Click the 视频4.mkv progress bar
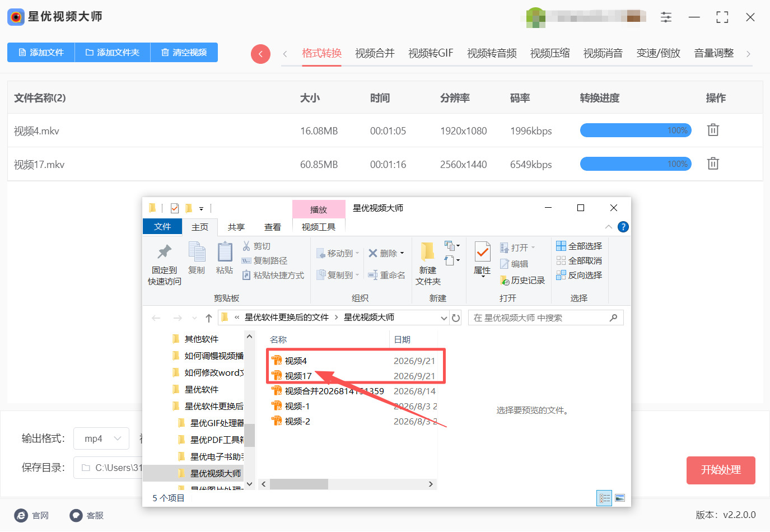This screenshot has height=532, width=770. (x=636, y=130)
